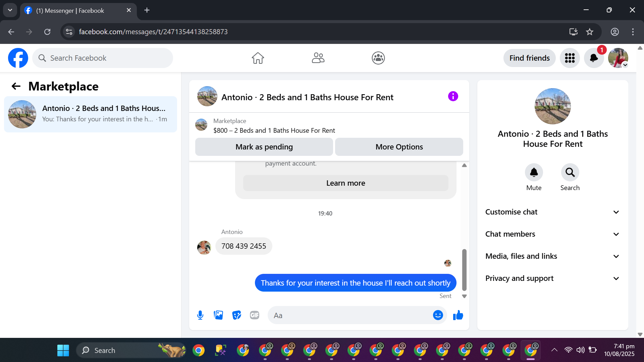Mute this conversation's notifications

click(x=534, y=173)
